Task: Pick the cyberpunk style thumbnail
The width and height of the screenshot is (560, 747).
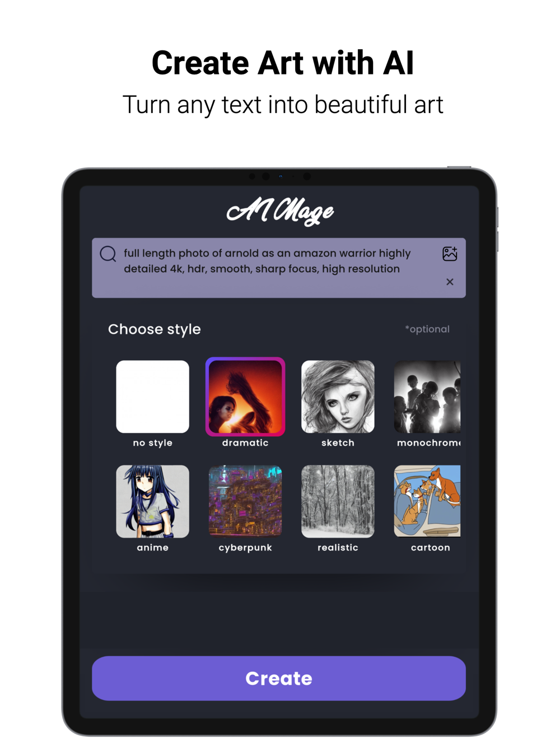Action: [x=245, y=501]
